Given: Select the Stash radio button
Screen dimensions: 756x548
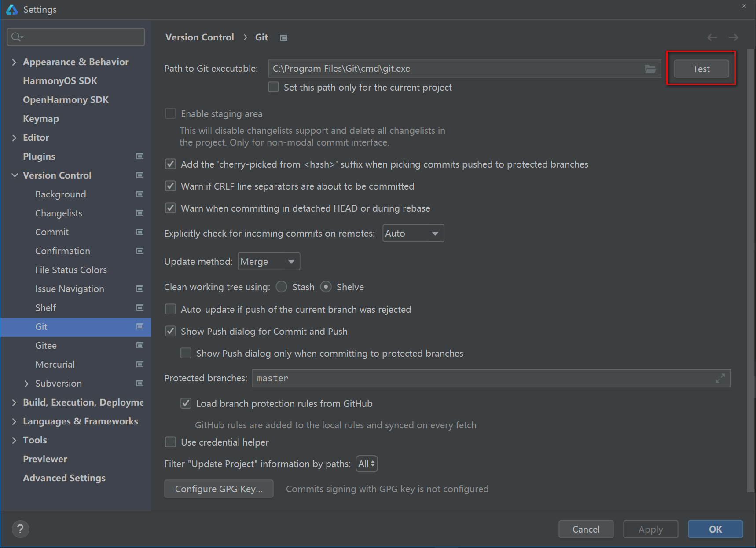Looking at the screenshot, I should click(x=281, y=287).
